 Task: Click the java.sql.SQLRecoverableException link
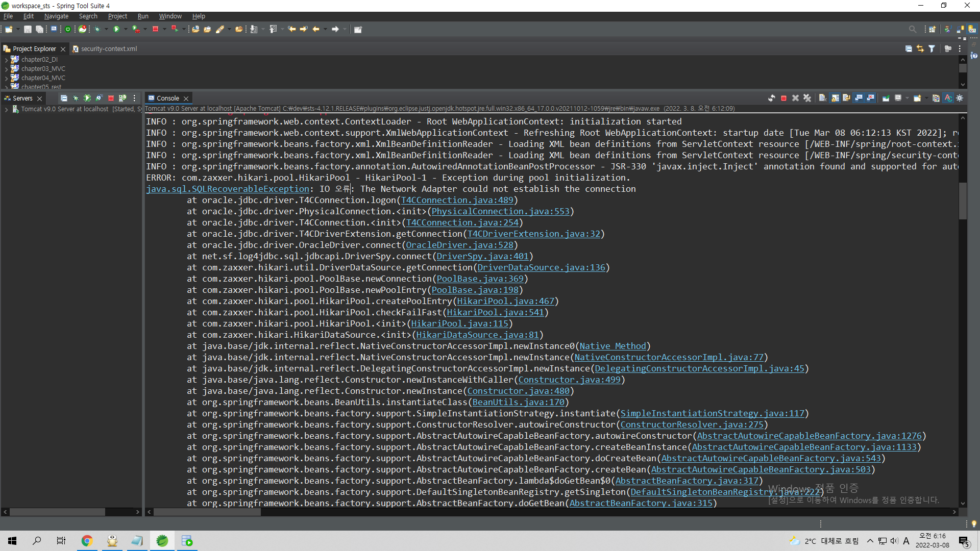(x=227, y=189)
